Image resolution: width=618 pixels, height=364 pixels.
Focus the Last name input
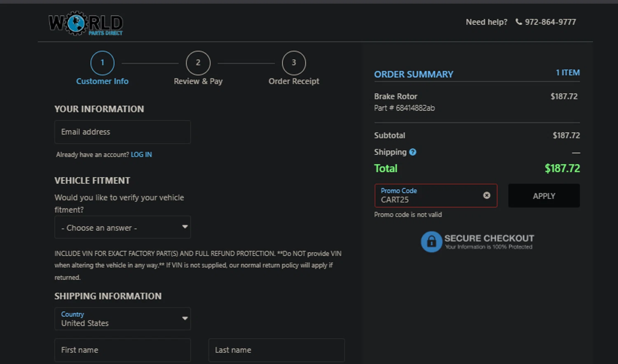pyautogui.click(x=276, y=350)
